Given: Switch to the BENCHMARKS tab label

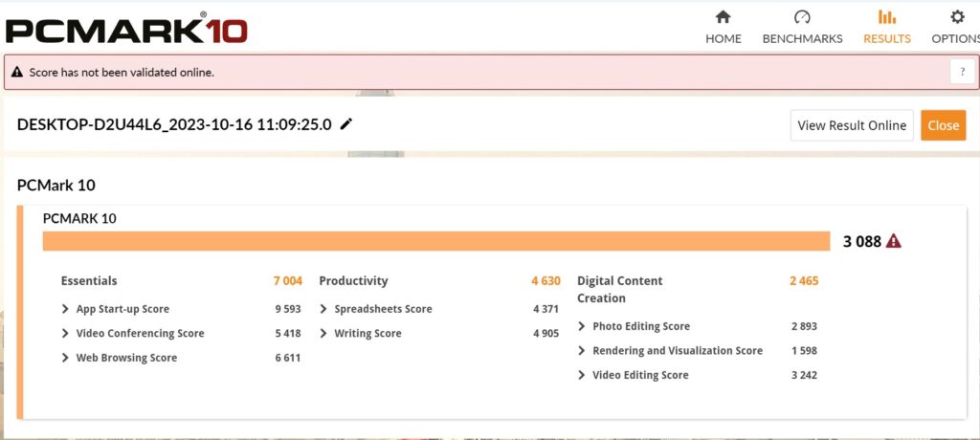Looking at the screenshot, I should tap(803, 39).
